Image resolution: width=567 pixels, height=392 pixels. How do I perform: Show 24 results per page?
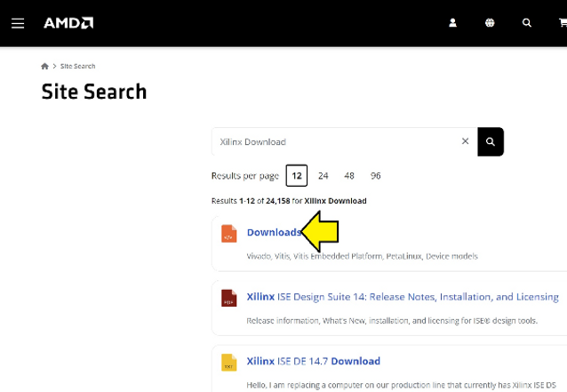pos(323,176)
